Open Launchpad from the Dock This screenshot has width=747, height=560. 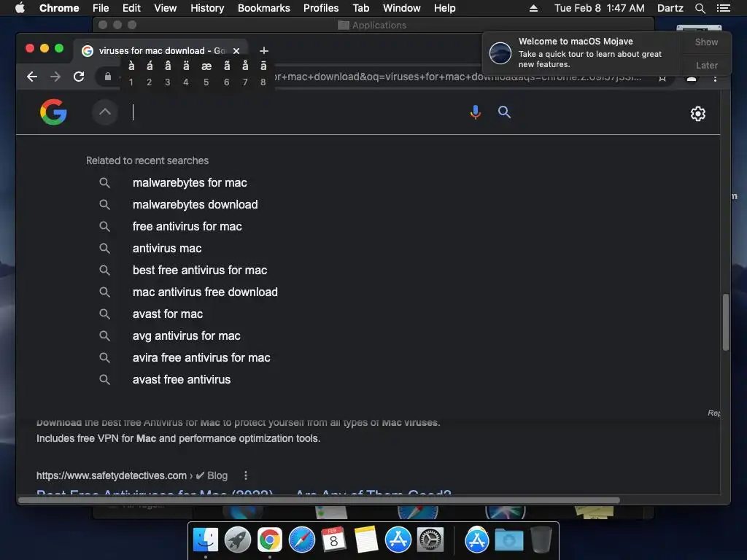point(238,540)
